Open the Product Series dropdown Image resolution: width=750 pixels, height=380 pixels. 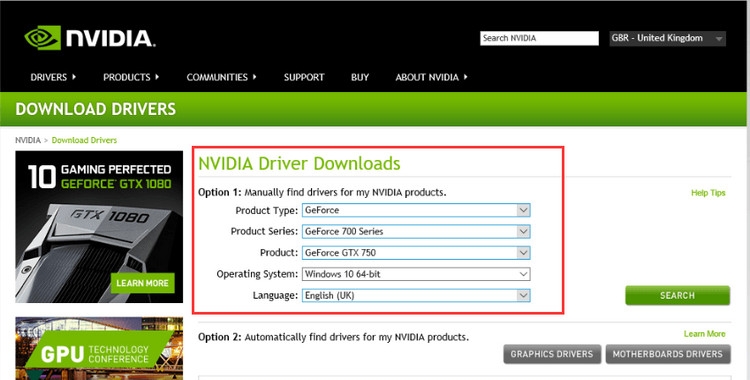click(x=416, y=231)
